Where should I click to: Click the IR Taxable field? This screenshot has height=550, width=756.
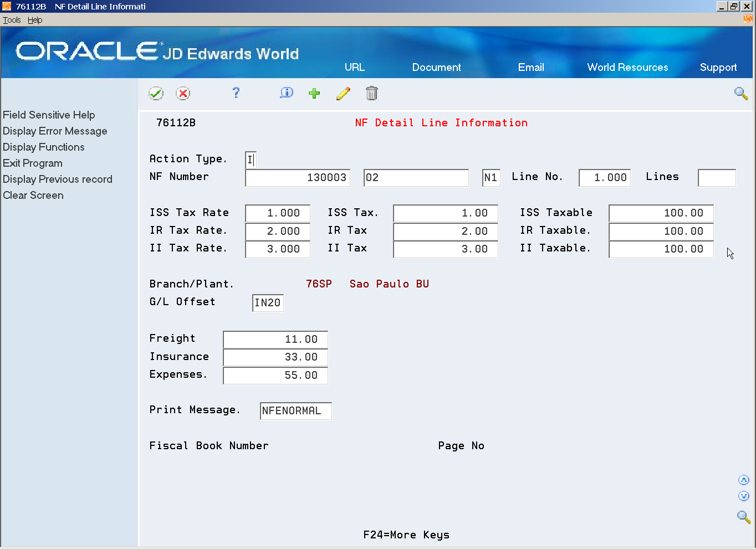[x=661, y=232]
